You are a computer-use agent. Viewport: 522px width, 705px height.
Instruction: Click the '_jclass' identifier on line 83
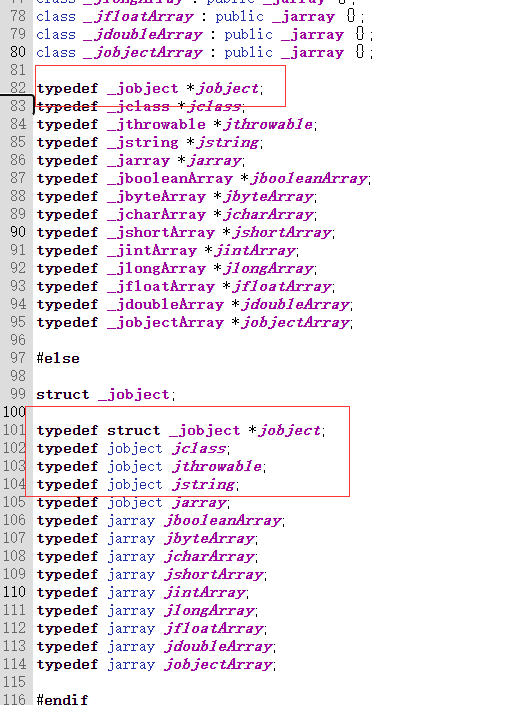coord(138,107)
